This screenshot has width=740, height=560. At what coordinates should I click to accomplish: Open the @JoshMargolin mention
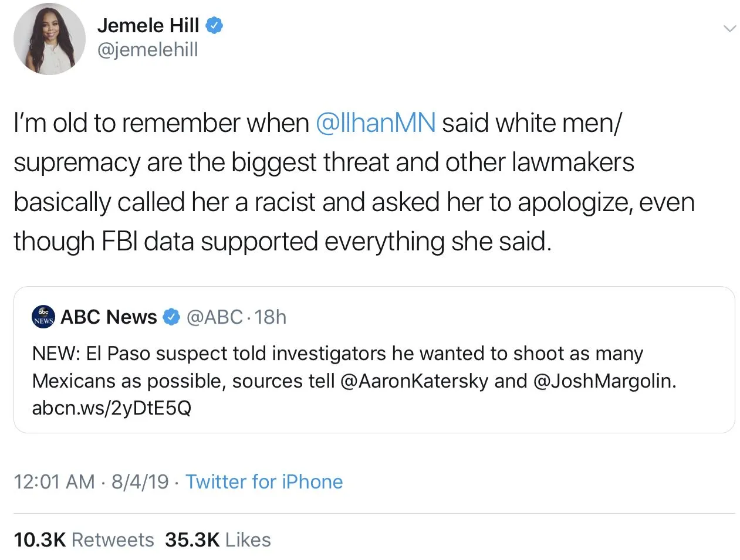604,381
